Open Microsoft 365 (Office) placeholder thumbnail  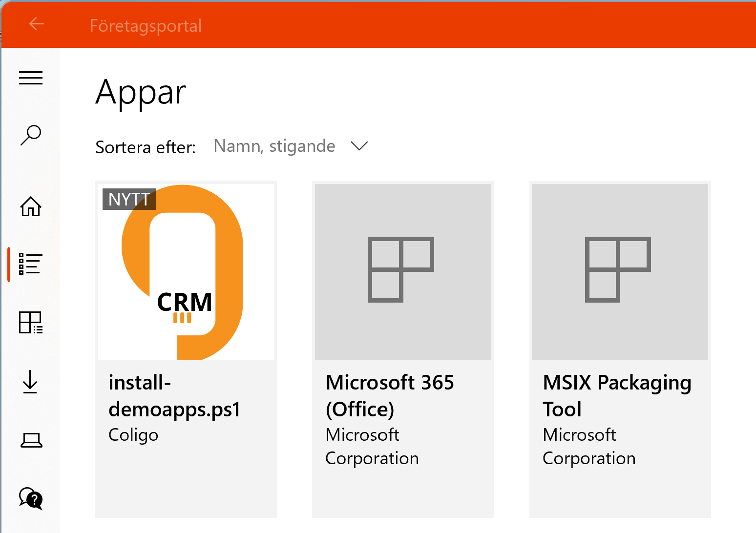pyautogui.click(x=403, y=272)
